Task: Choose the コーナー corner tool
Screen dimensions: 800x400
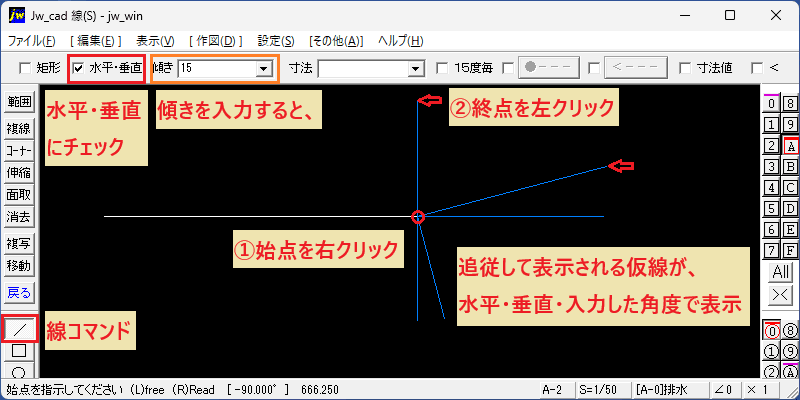Action: tap(19, 151)
